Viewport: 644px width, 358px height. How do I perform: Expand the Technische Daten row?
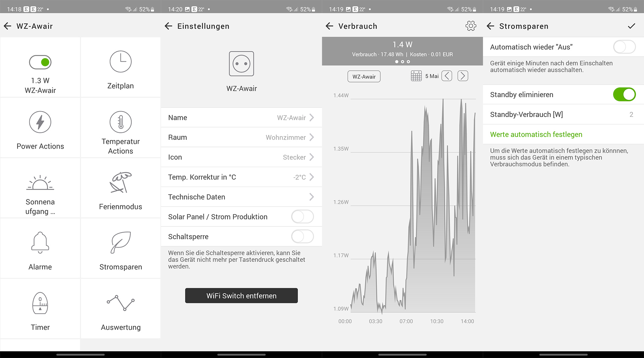coord(241,197)
